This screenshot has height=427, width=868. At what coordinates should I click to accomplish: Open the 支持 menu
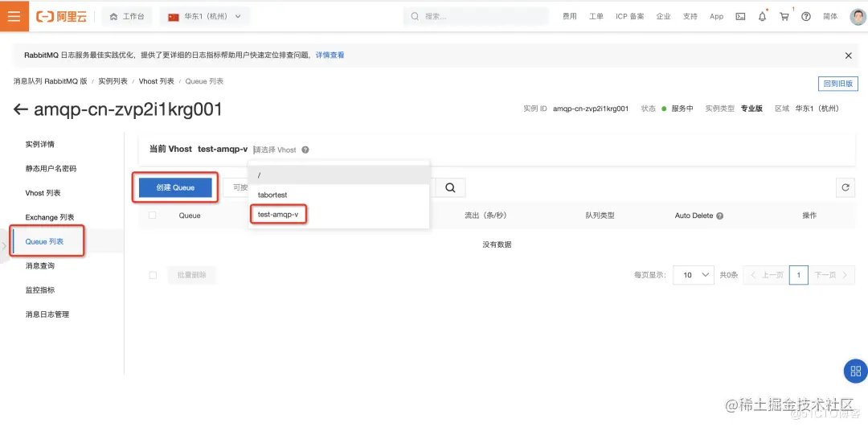[x=690, y=17]
